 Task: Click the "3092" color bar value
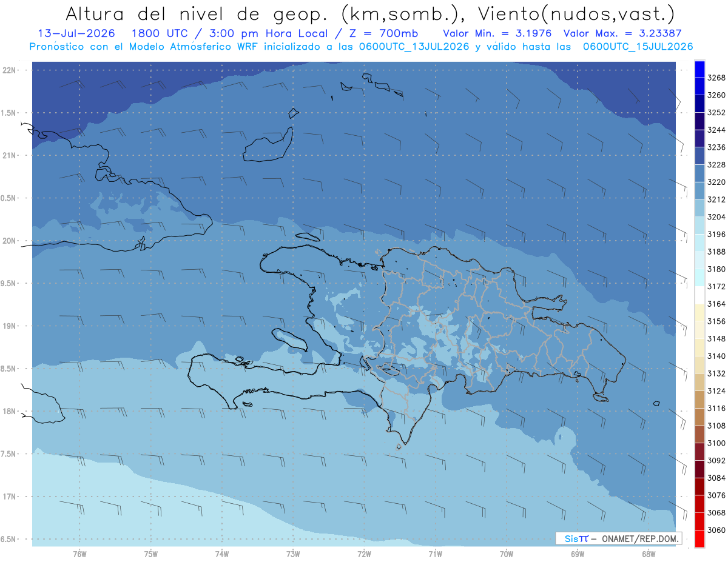pos(716,461)
